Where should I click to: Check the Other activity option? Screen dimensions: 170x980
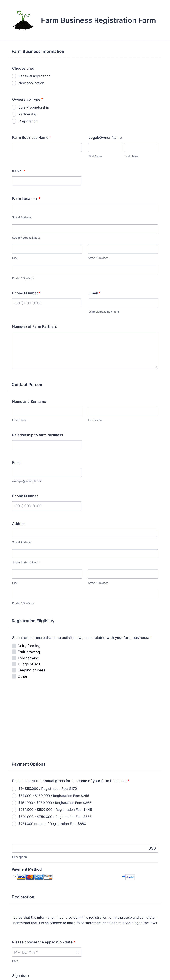(14, 676)
